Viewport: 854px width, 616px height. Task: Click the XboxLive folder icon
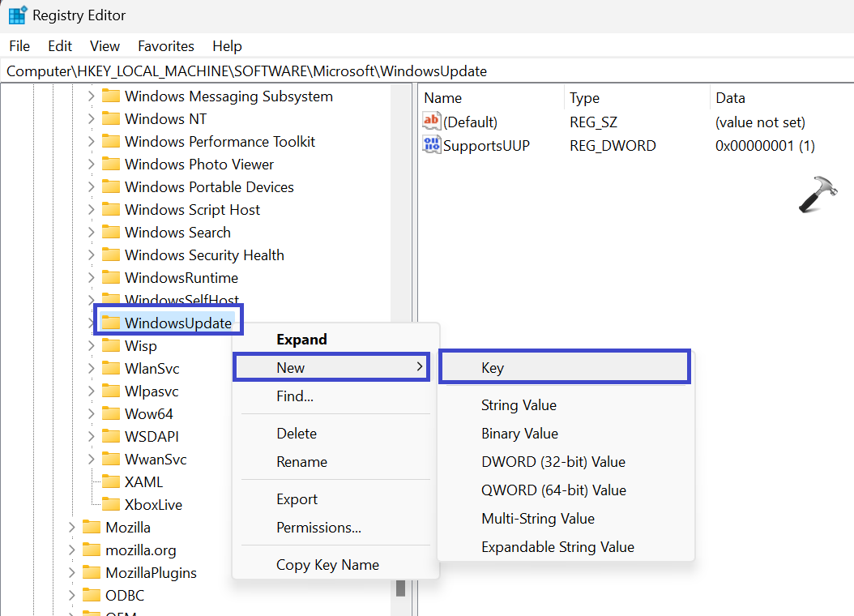[x=110, y=505]
